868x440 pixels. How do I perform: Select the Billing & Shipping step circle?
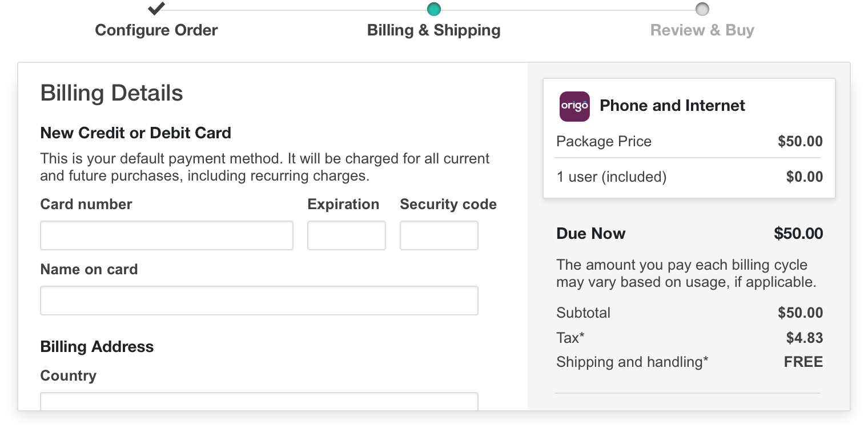(x=434, y=9)
